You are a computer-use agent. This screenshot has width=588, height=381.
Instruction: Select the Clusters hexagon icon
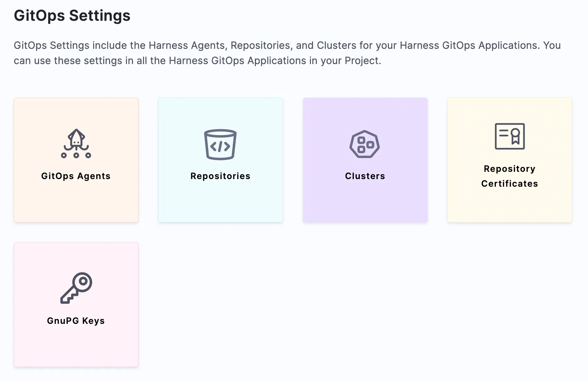[x=365, y=145]
